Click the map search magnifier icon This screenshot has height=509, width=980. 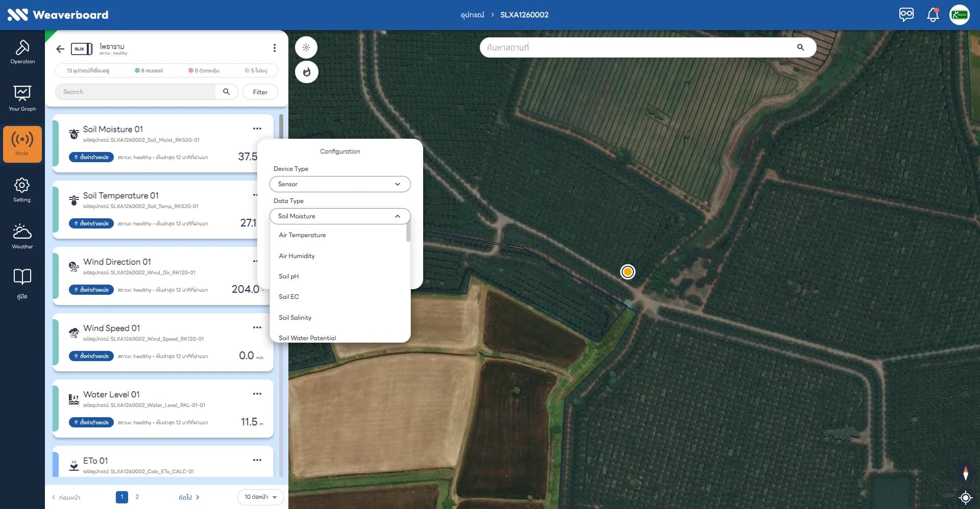click(800, 47)
